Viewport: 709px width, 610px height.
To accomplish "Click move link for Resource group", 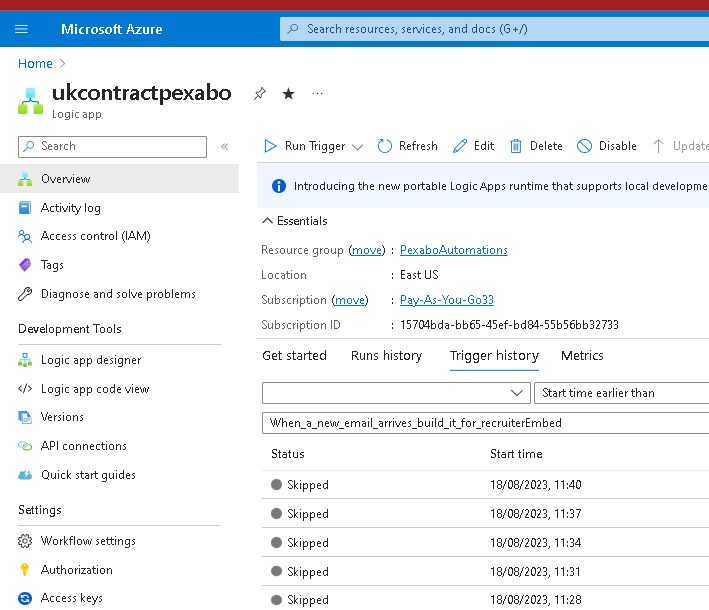I will coord(367,250).
